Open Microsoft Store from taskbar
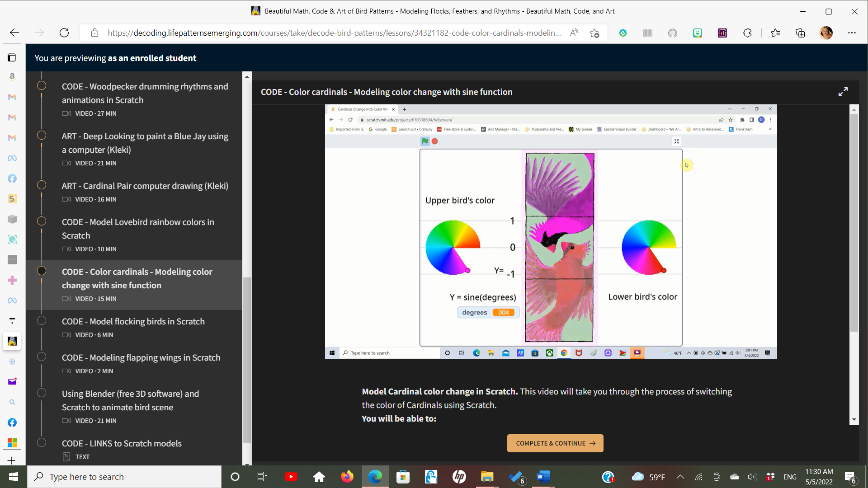Screen dimensions: 868x488 click(x=403, y=477)
